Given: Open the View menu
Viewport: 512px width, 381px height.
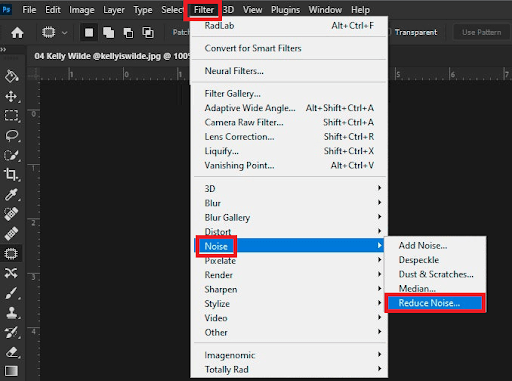Looking at the screenshot, I should tap(252, 10).
